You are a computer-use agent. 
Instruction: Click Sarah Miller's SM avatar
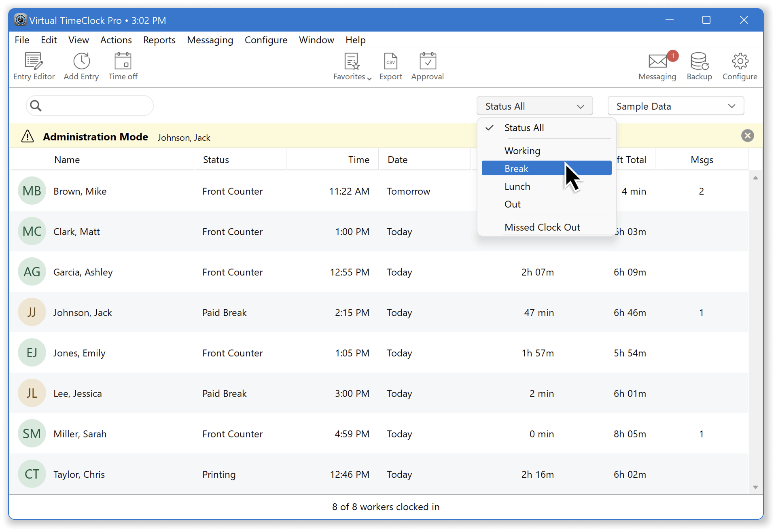[32, 434]
